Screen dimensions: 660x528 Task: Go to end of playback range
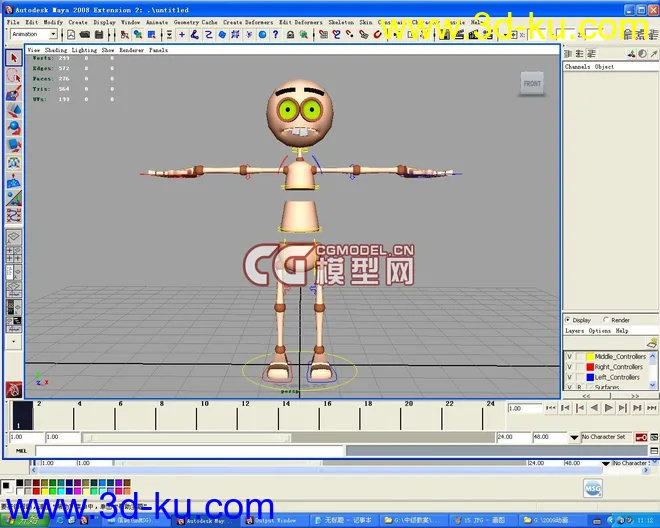(x=652, y=408)
